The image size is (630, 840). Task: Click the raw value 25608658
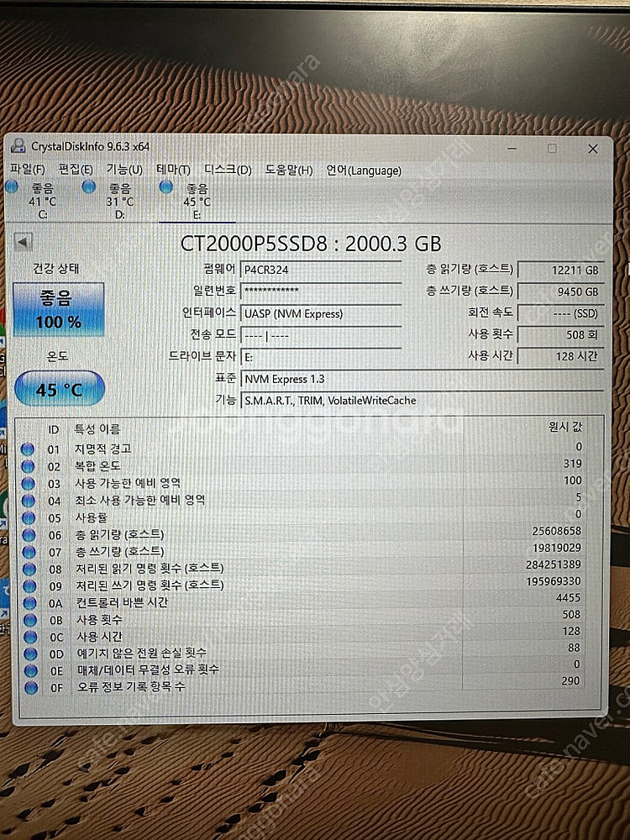click(557, 531)
